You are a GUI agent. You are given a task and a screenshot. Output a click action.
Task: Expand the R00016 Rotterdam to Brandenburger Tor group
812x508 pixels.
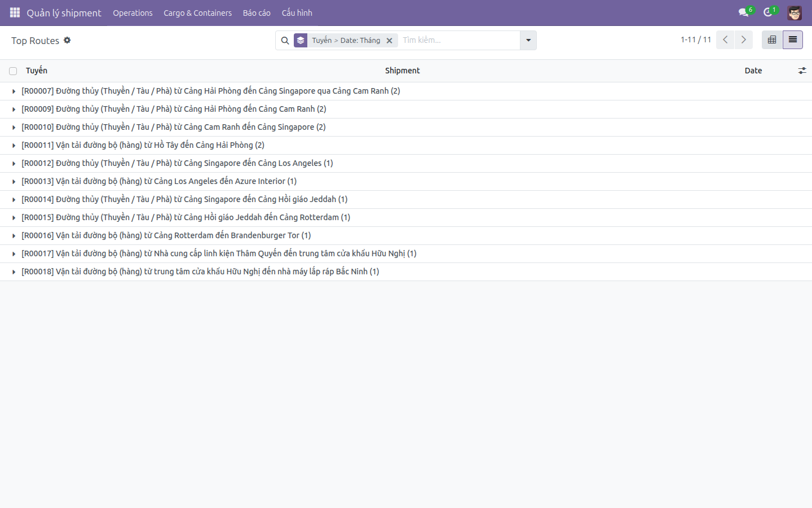click(x=166, y=235)
